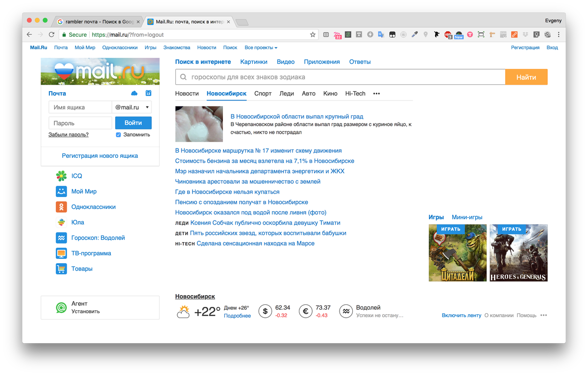Select the Авто news tab
This screenshot has height=375, width=588.
[309, 94]
